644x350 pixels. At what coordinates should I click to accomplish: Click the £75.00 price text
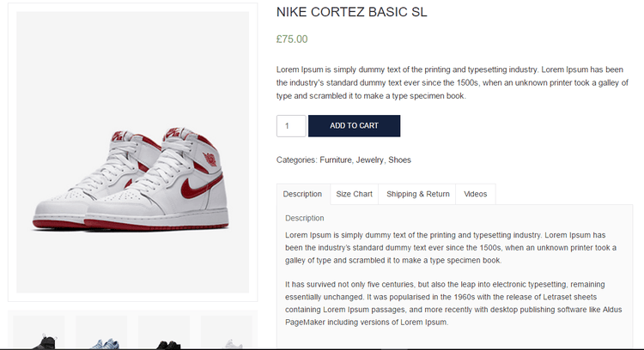click(x=292, y=39)
